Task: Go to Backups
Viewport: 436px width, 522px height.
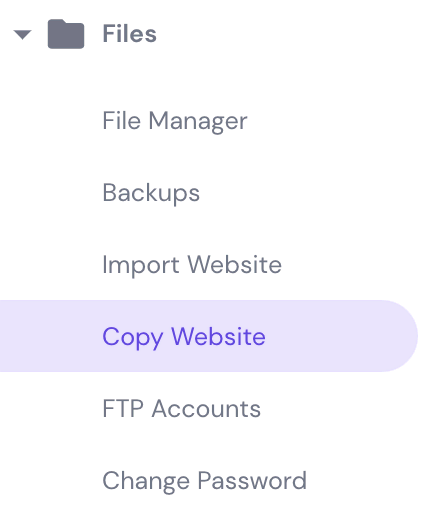Action: pos(151,193)
